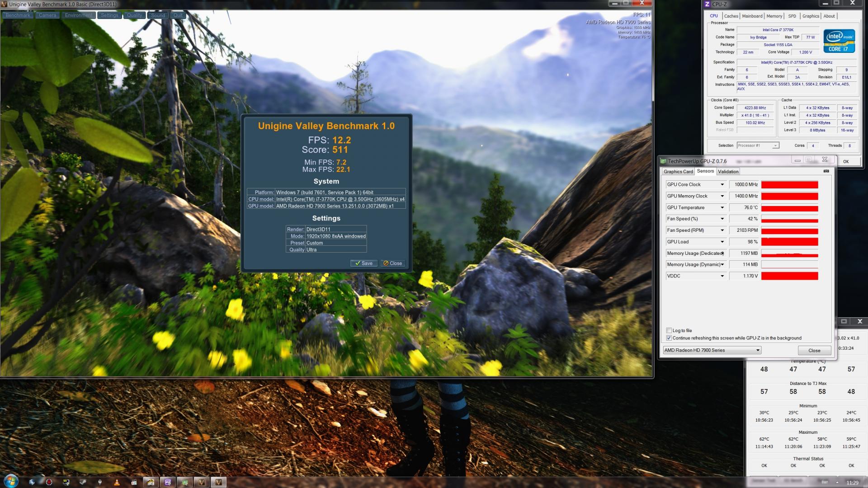Click the CPU-Z title bar logo
Viewport: 868px width, 488px height.
pyautogui.click(x=707, y=4)
